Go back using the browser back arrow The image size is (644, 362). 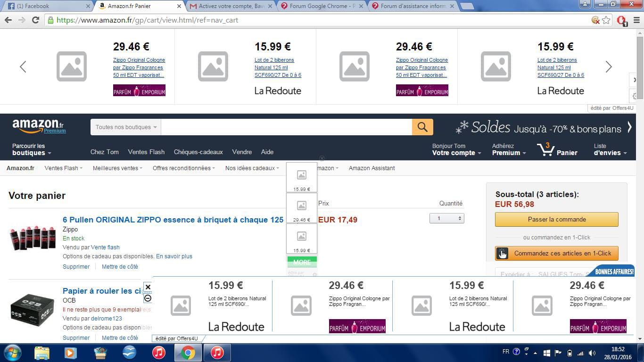(8, 20)
